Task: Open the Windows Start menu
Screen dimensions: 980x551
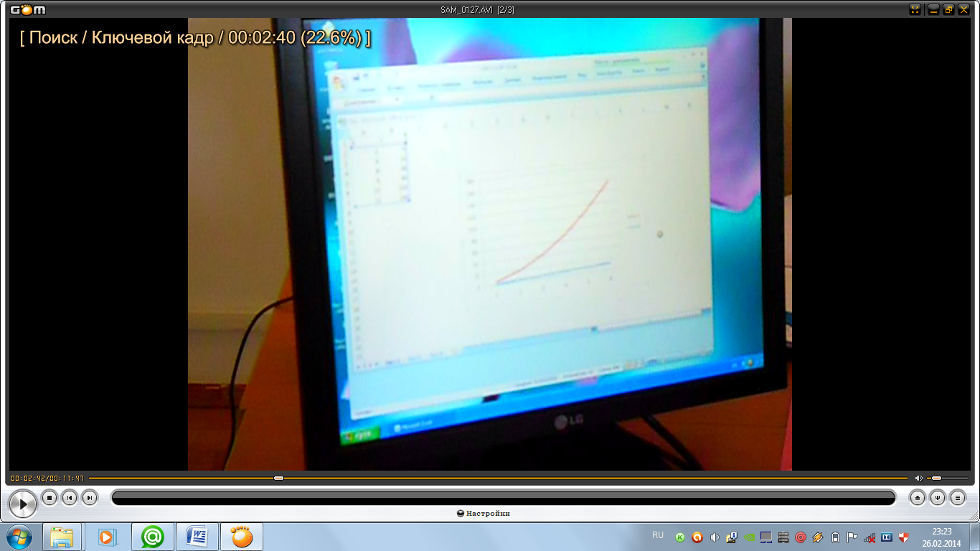Action: tap(19, 537)
